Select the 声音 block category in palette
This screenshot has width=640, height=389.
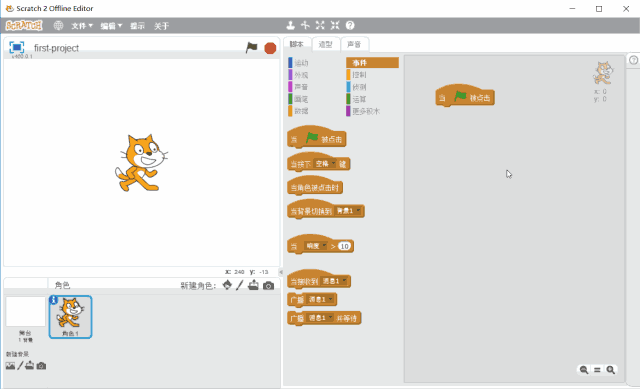tap(301, 87)
